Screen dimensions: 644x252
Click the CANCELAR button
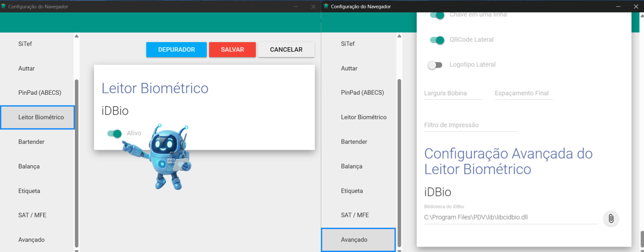[x=286, y=49]
